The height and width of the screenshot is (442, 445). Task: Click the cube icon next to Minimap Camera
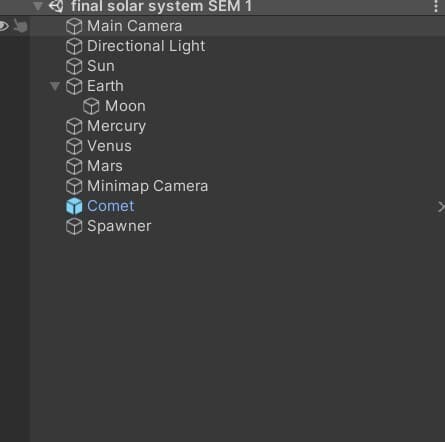[x=74, y=186]
